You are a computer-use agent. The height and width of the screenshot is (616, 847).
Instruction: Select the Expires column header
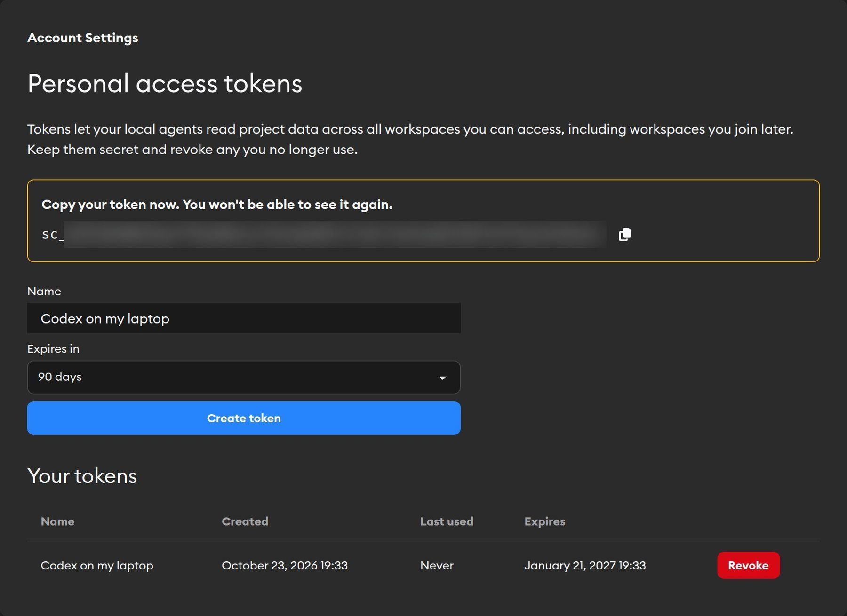click(x=544, y=521)
